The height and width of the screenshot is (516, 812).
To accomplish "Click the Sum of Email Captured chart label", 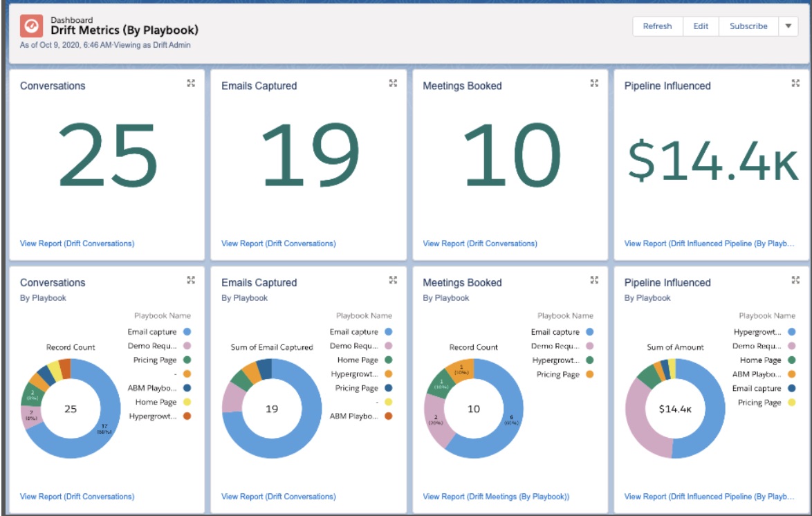I will tap(272, 347).
